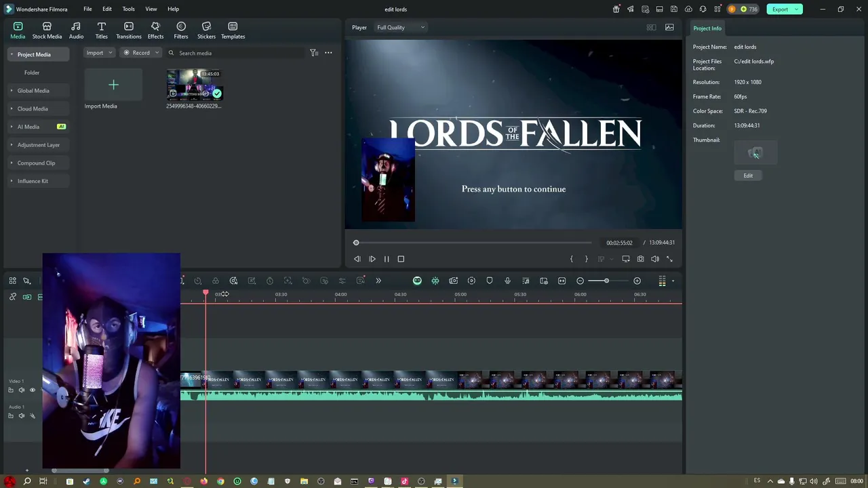Image resolution: width=868 pixels, height=488 pixels.
Task: Click the timeline playhead marker
Action: pos(205,293)
